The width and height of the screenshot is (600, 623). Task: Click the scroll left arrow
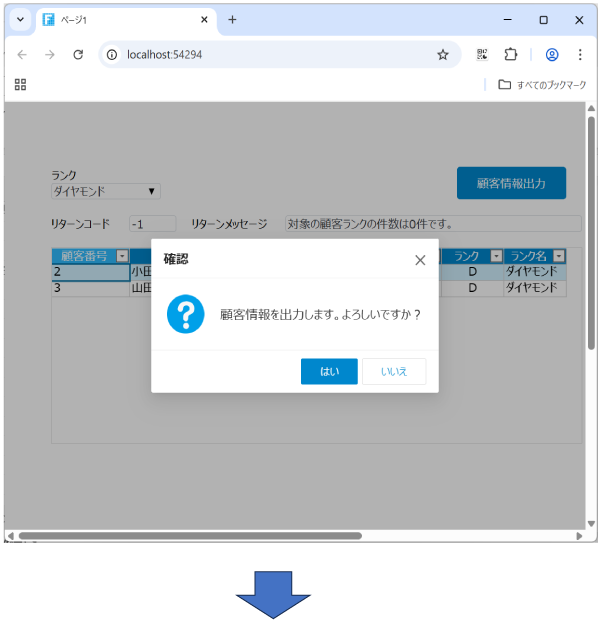tap(11, 536)
